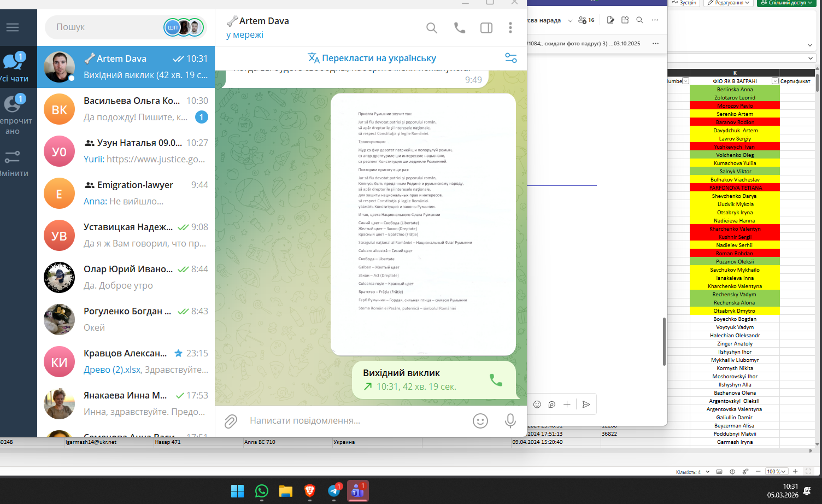
Task: Open translation settings icon in translate bar
Action: 511,58
